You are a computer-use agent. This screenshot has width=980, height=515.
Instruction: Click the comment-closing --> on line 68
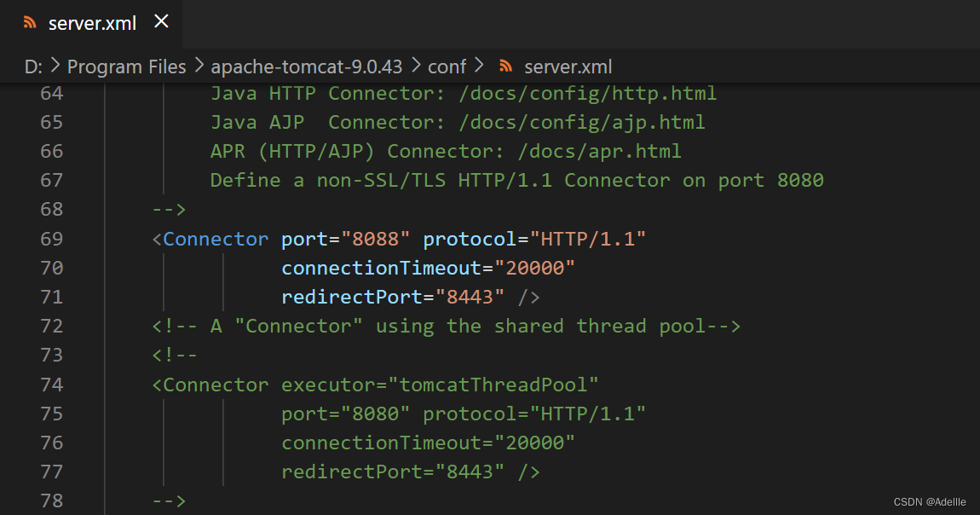169,210
